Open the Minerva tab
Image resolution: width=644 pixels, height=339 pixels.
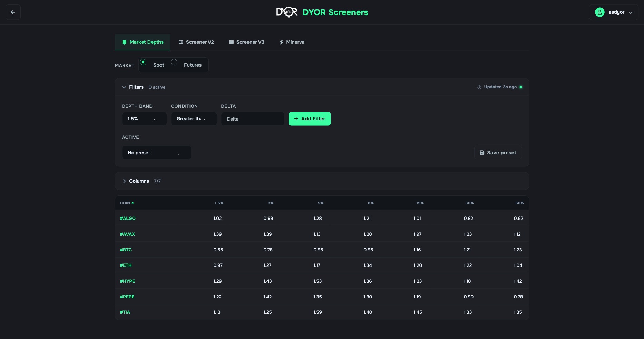click(x=292, y=42)
